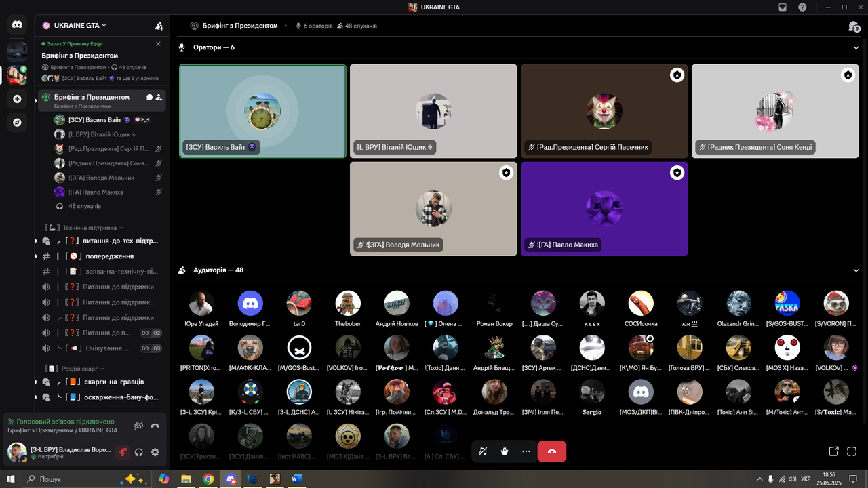This screenshot has width=868, height=488.
Task: Open оскарження-бану channel
Action: [101, 397]
